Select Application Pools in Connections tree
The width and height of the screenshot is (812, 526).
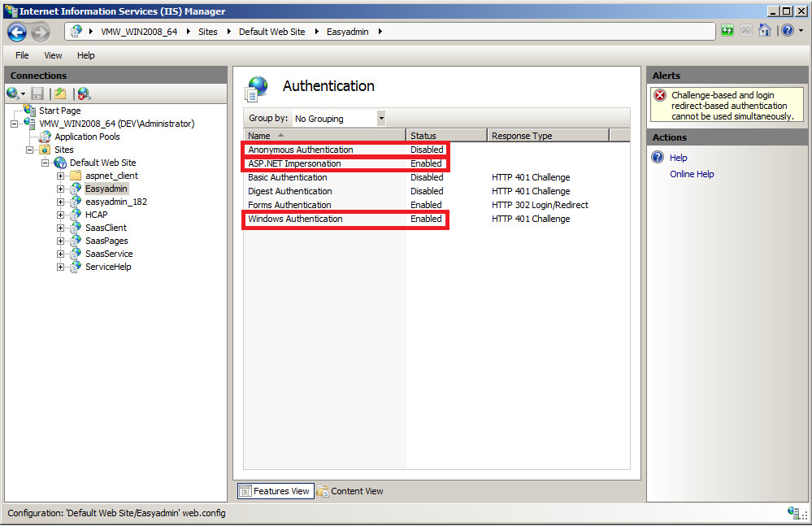87,137
